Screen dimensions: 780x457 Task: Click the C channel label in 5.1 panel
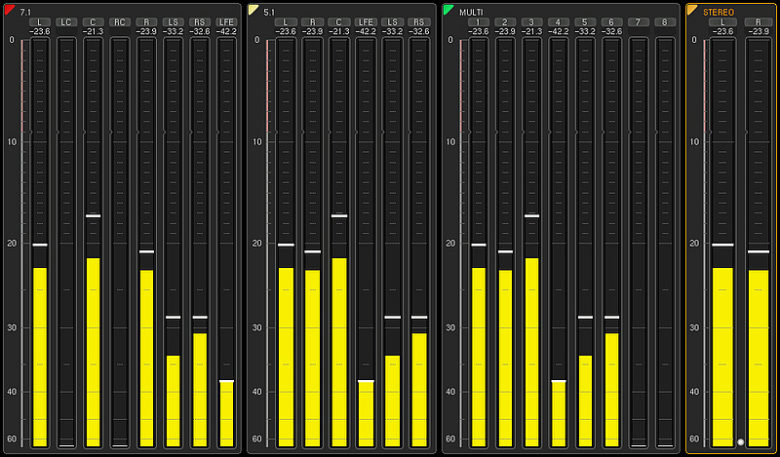(338, 21)
